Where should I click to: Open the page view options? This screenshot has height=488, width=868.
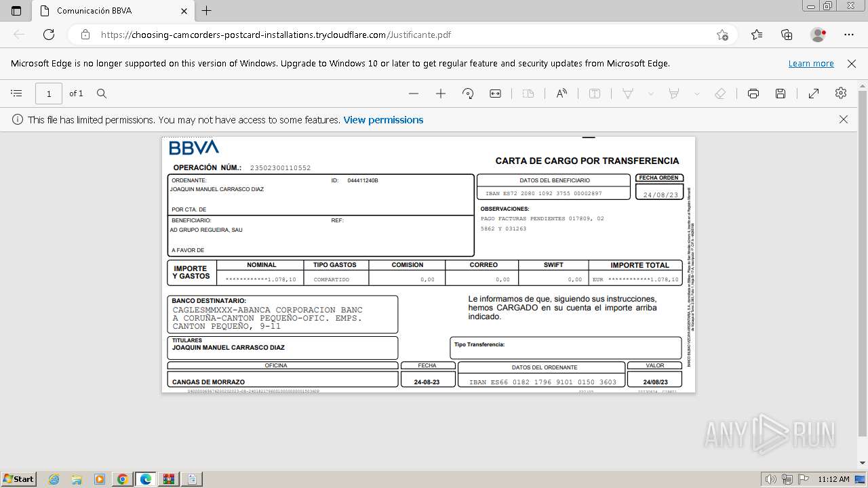528,94
